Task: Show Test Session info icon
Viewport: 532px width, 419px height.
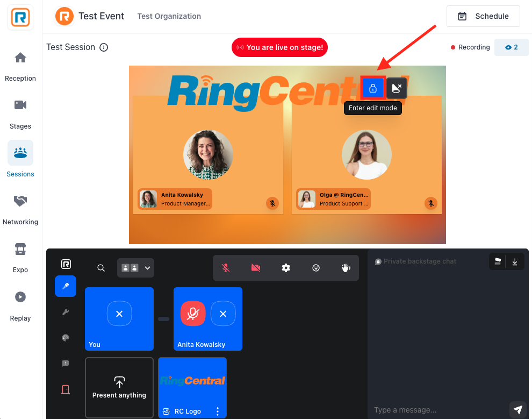Action: (x=104, y=47)
